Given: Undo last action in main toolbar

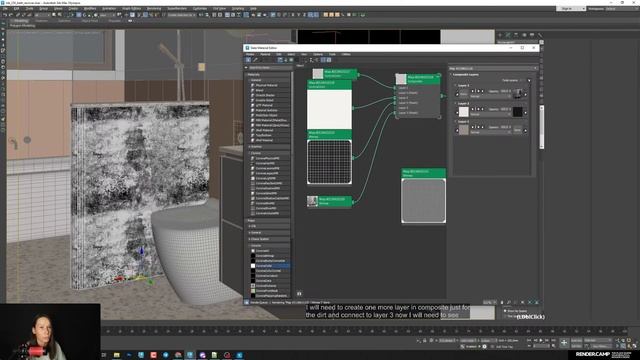Looking at the screenshot, I should click(5, 15).
